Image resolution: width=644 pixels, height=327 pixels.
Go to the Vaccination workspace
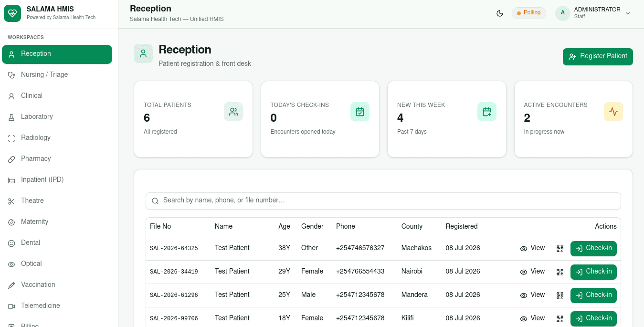tap(57, 285)
